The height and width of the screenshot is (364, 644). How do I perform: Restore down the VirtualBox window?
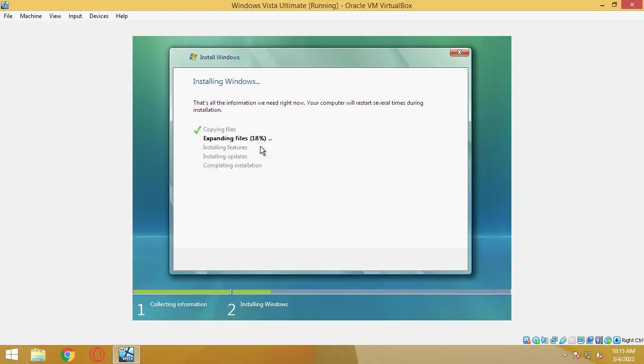(x=615, y=5)
